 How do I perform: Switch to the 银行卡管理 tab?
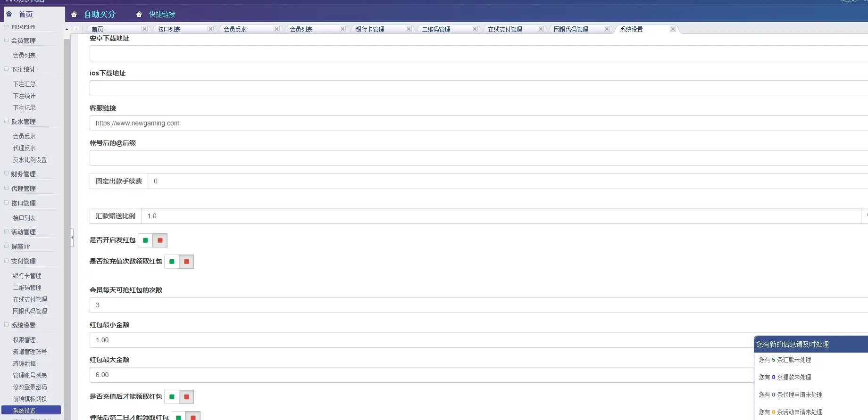pos(370,29)
